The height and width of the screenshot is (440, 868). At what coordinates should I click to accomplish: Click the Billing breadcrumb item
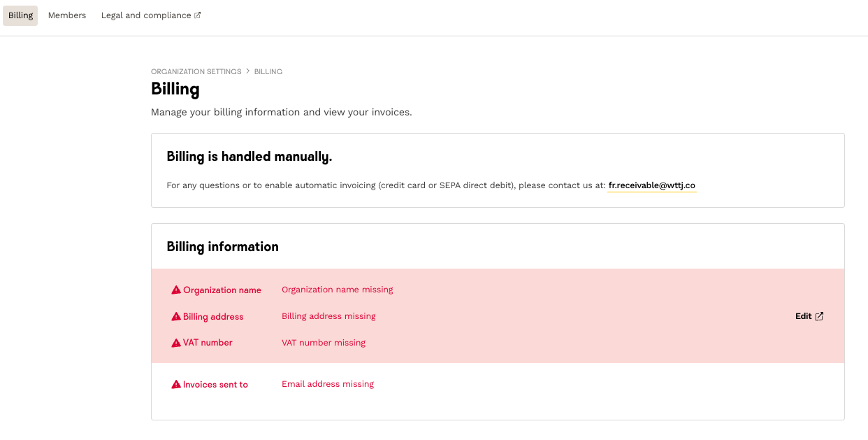(x=268, y=71)
